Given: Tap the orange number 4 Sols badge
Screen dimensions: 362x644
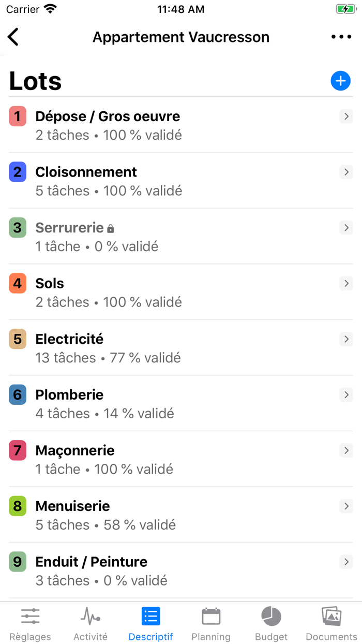Looking at the screenshot, I should 18,284.
